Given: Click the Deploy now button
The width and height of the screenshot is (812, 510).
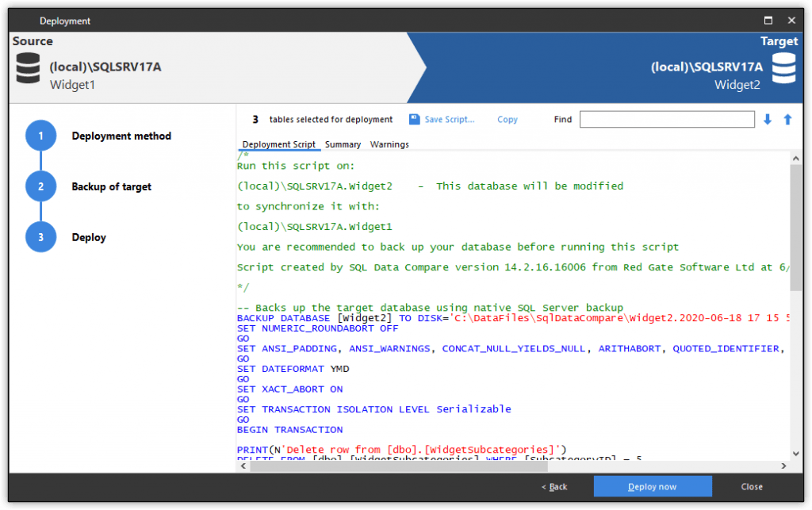Looking at the screenshot, I should [x=652, y=486].
